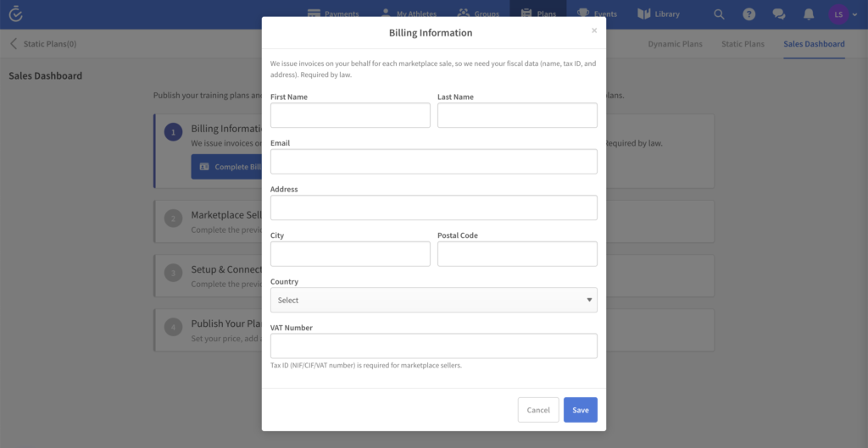This screenshot has width=868, height=448.
Task: Click the Postal Code field
Action: (517, 254)
